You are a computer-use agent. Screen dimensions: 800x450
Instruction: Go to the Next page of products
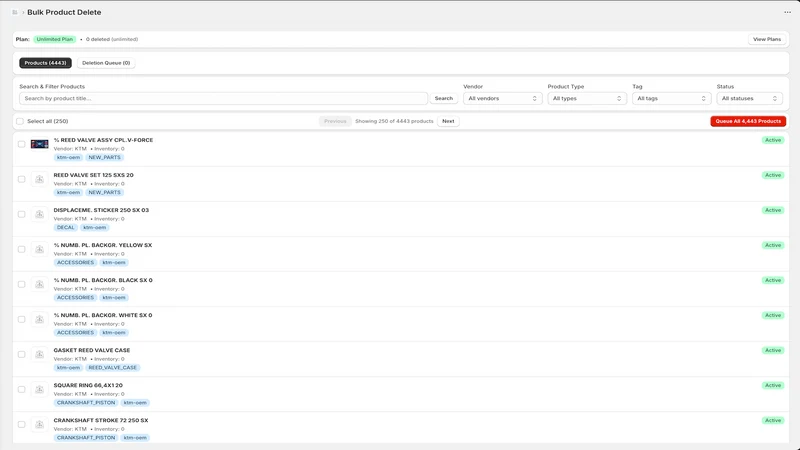tap(448, 121)
